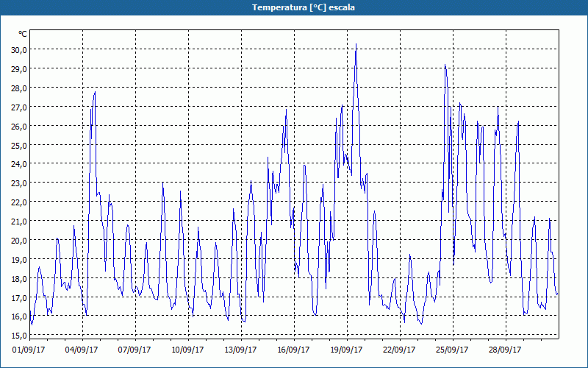Select the 28,0 axis value
Image resolution: width=588 pixels, height=368 pixels.
[19, 88]
